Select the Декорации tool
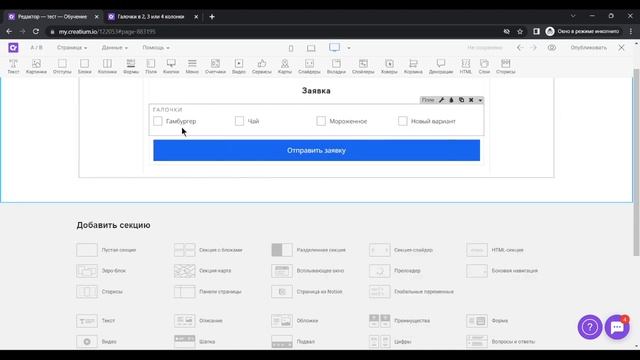This screenshot has height=360, width=640. coord(441,67)
